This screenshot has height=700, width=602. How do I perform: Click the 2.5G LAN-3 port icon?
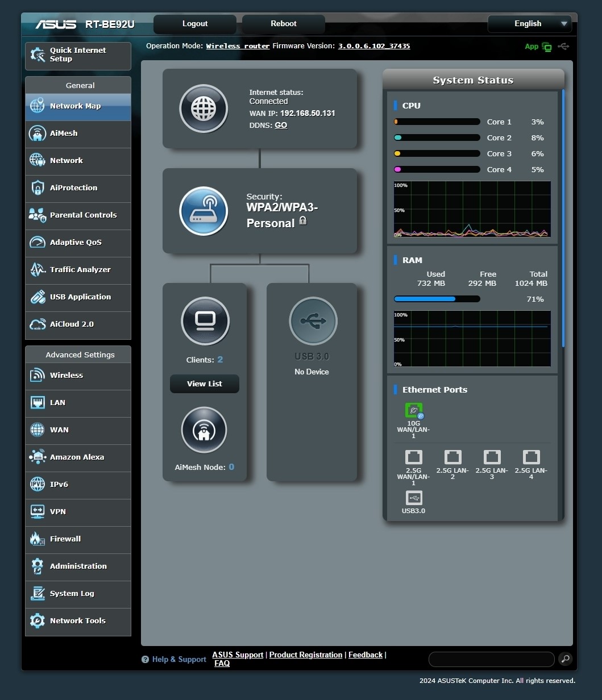point(492,457)
